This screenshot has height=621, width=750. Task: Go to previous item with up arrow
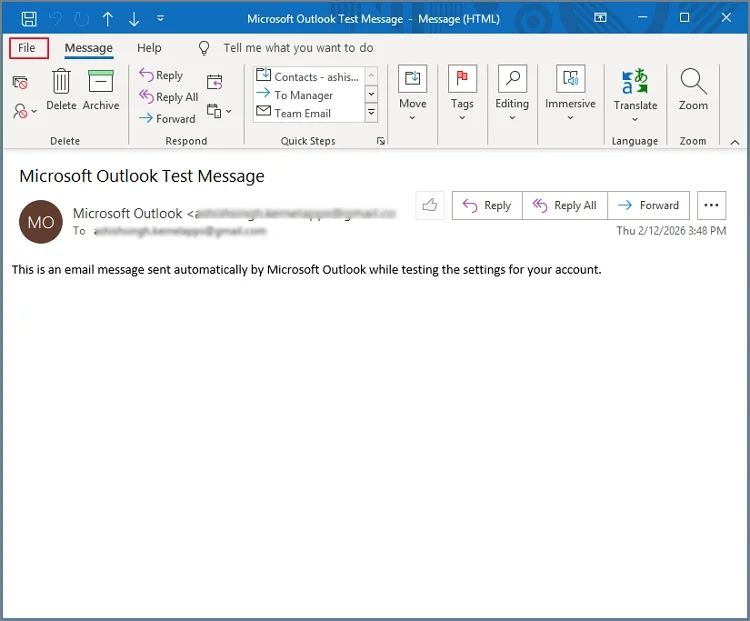108,19
